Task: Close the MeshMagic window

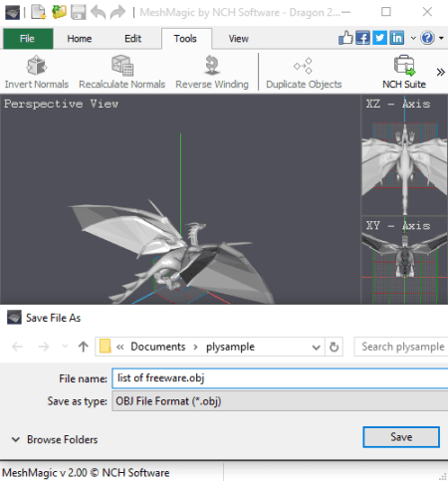Action: [x=427, y=12]
